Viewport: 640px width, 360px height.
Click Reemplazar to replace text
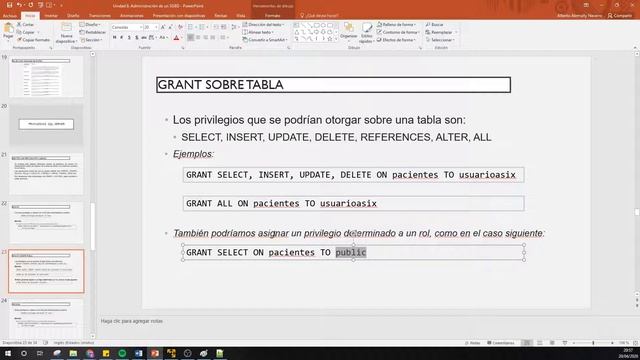[441, 32]
